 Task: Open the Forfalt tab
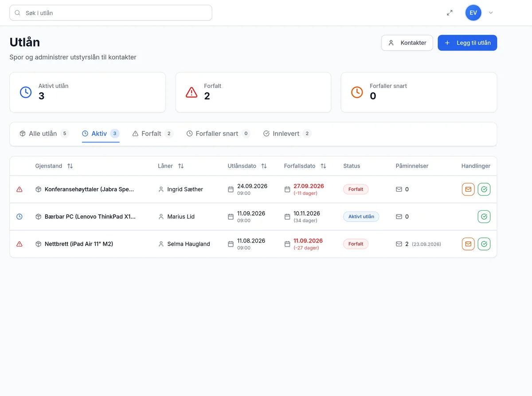pyautogui.click(x=153, y=133)
